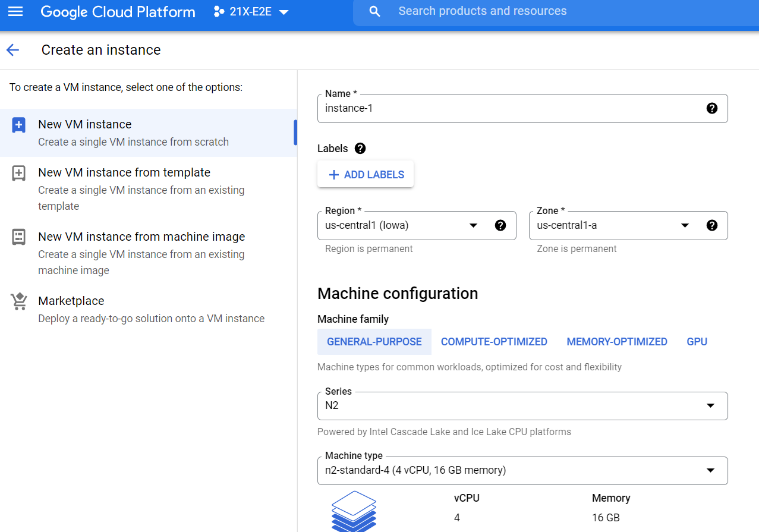
Task: Click the Marketplace cart icon
Action: (19, 301)
